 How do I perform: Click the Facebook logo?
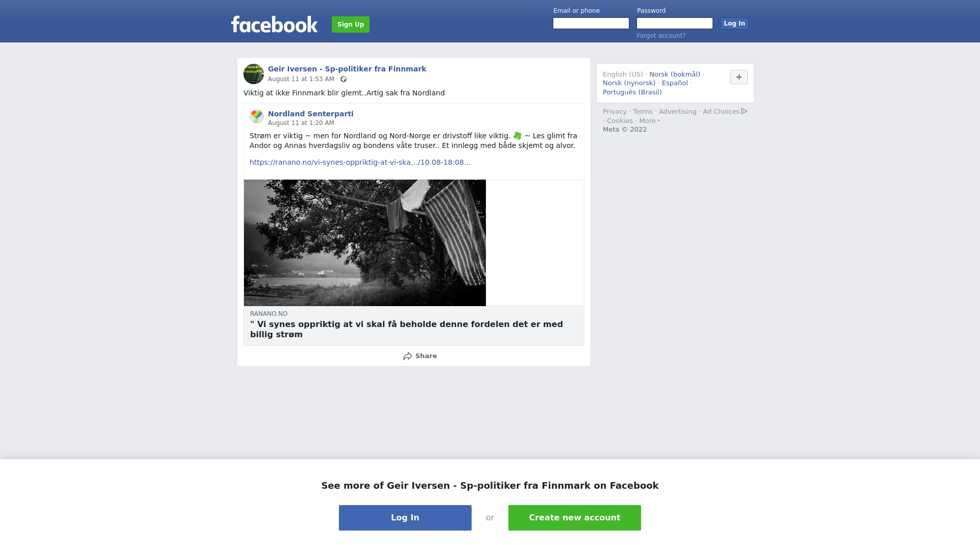(274, 24)
